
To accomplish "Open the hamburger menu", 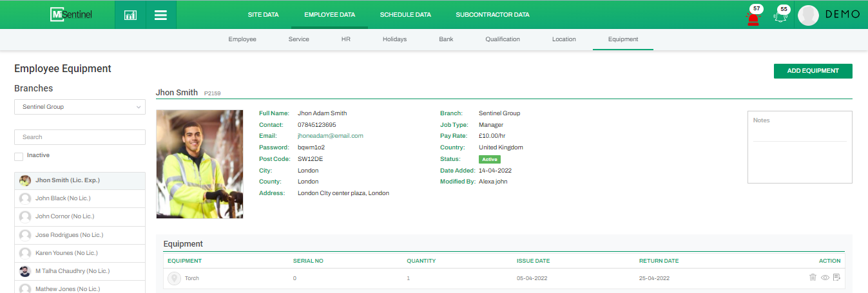I will point(160,15).
